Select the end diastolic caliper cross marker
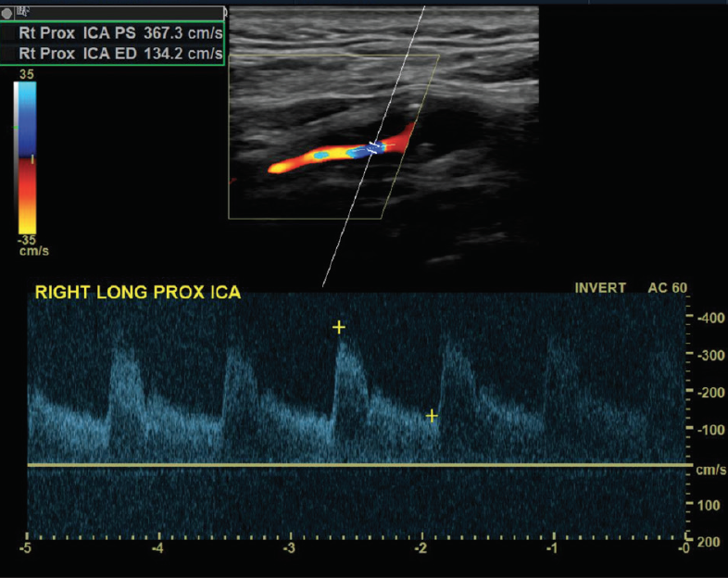Screen dimensions: 728x578 click(x=432, y=416)
